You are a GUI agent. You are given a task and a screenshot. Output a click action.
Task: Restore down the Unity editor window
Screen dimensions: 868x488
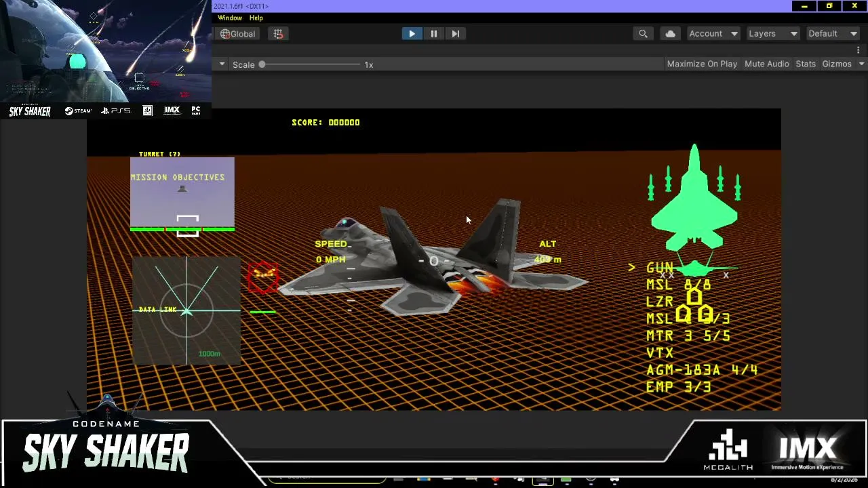[829, 6]
